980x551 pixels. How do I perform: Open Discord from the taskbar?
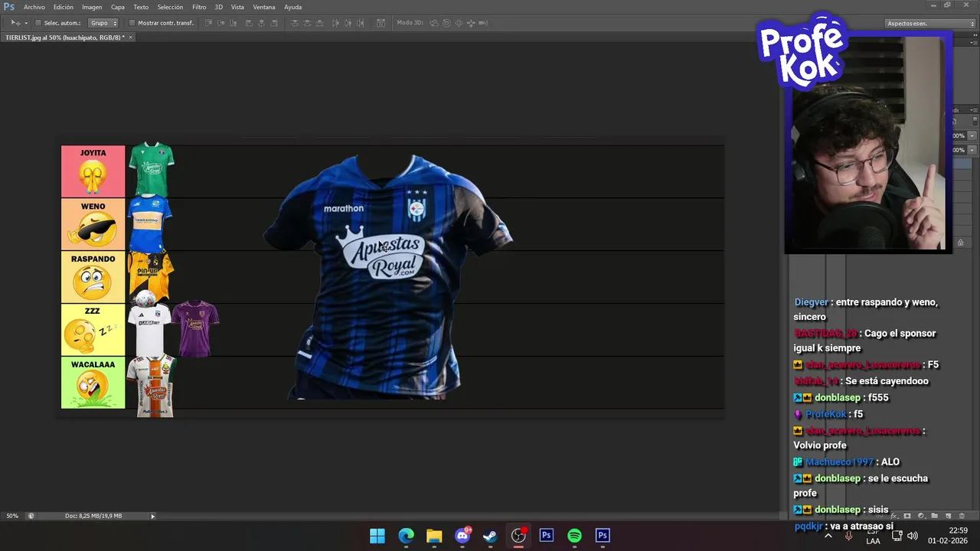[x=462, y=536]
